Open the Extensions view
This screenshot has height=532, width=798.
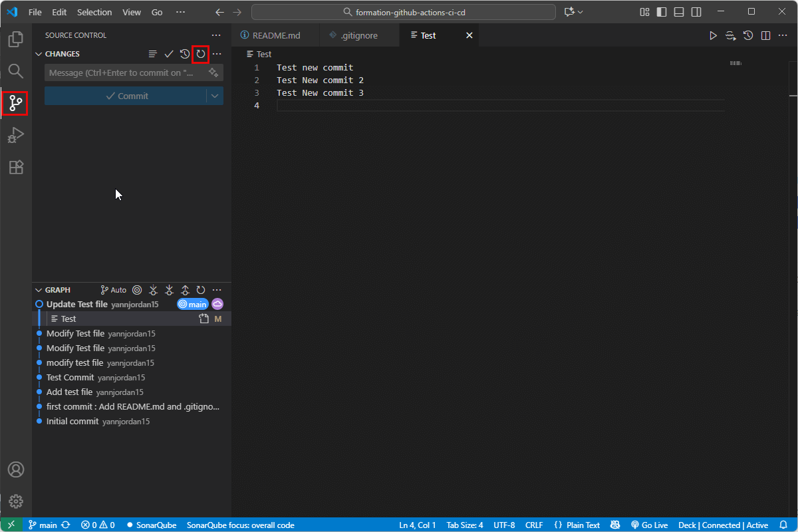coord(15,167)
